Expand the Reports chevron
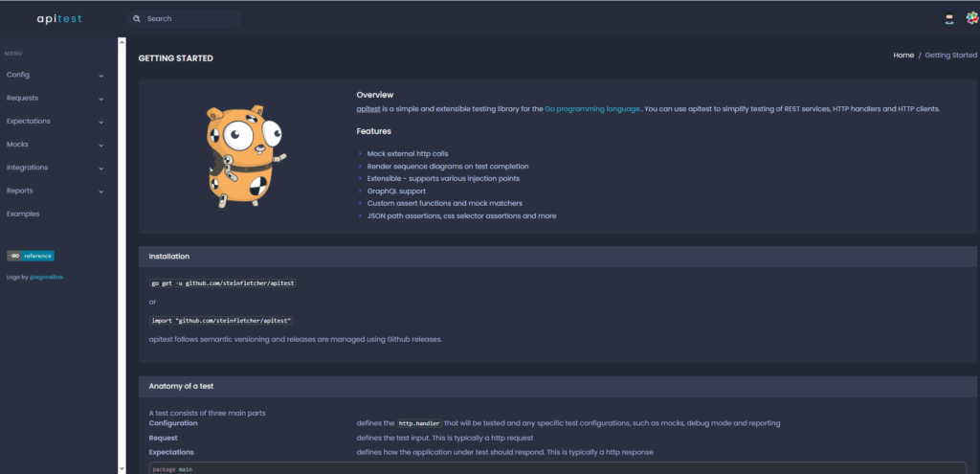This screenshot has height=474, width=980. click(x=101, y=192)
